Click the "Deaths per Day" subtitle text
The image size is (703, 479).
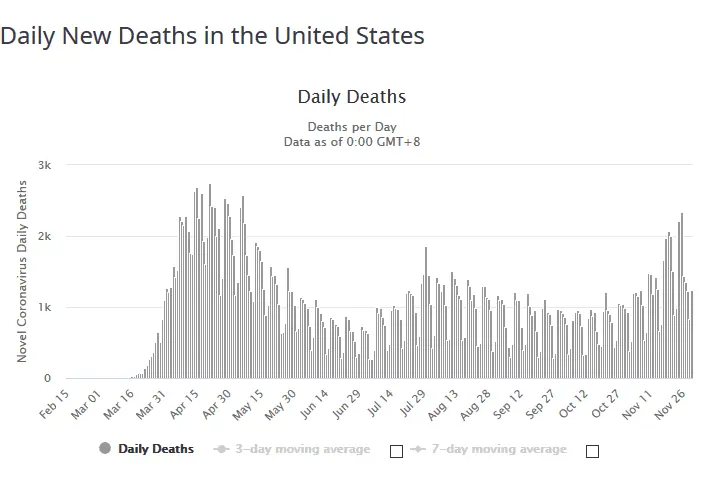[x=352, y=127]
